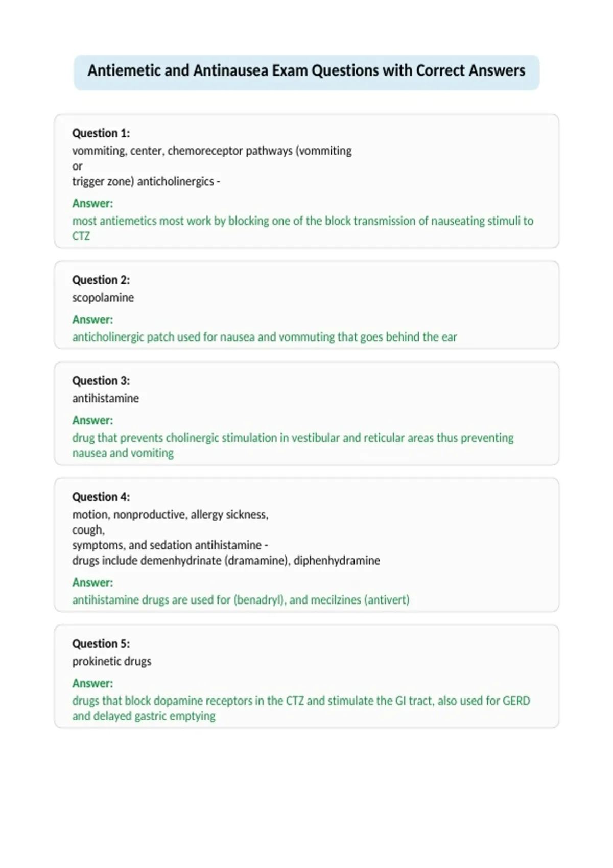Screen dimensions: 613x868
Task: Click the anticholinergic patch answer text
Action: [x=265, y=337]
